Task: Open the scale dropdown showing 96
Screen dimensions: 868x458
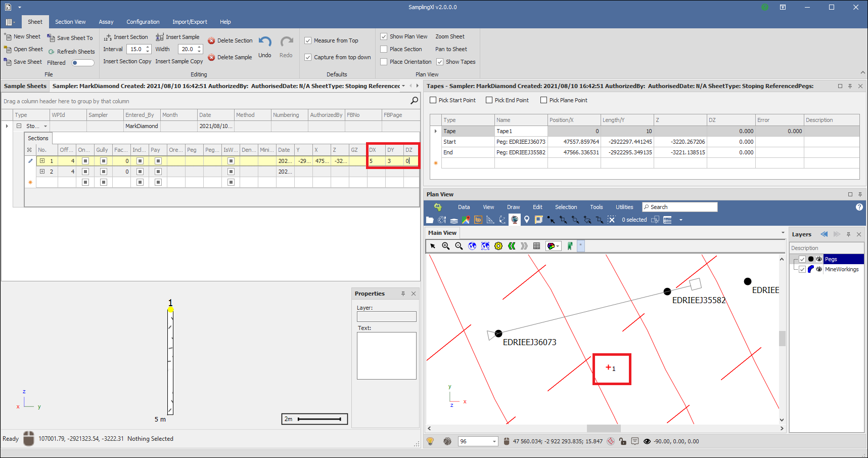Action: point(494,441)
